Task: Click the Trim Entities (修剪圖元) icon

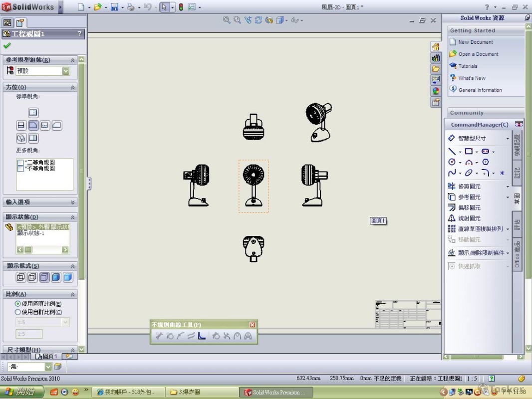Action: (x=452, y=186)
